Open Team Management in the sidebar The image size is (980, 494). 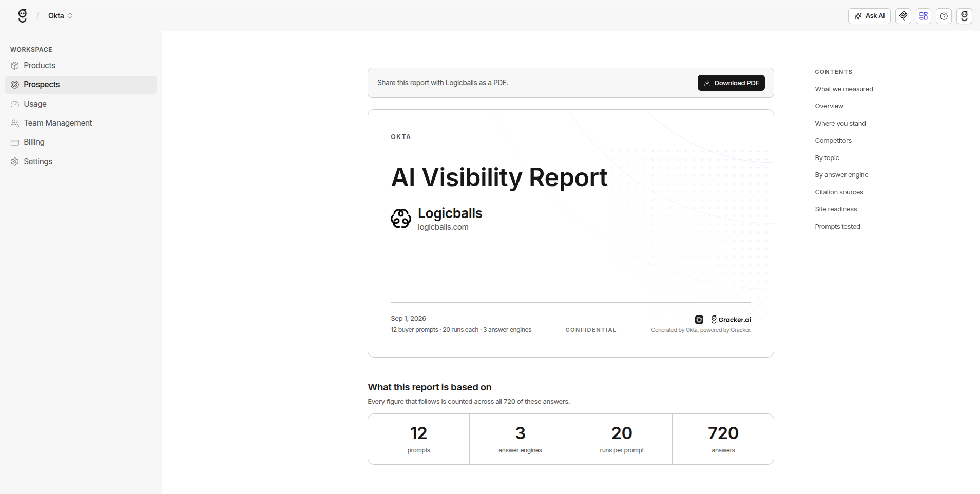point(81,123)
